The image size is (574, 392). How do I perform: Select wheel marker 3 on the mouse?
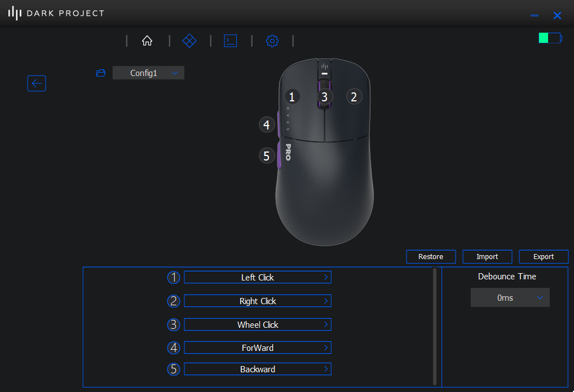[x=324, y=97]
